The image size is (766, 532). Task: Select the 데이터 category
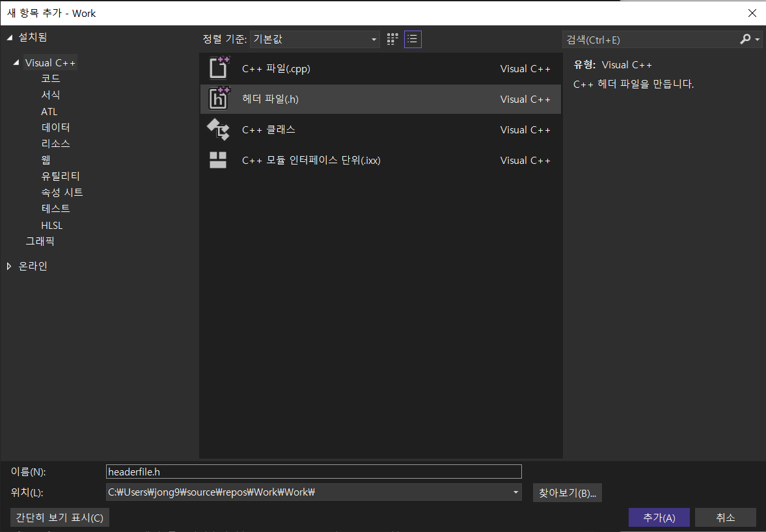click(x=56, y=127)
